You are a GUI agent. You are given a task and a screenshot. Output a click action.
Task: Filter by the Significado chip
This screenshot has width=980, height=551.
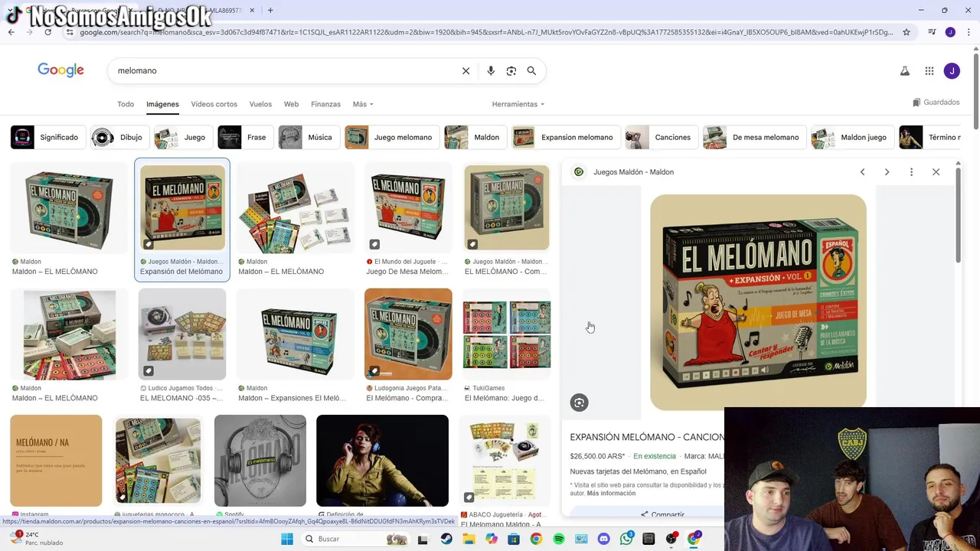[x=47, y=137]
